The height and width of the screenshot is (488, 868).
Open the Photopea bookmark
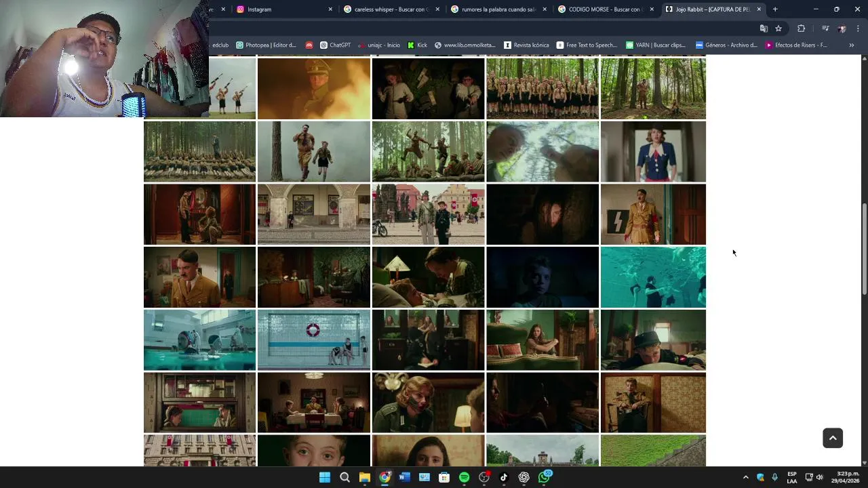[x=266, y=45]
